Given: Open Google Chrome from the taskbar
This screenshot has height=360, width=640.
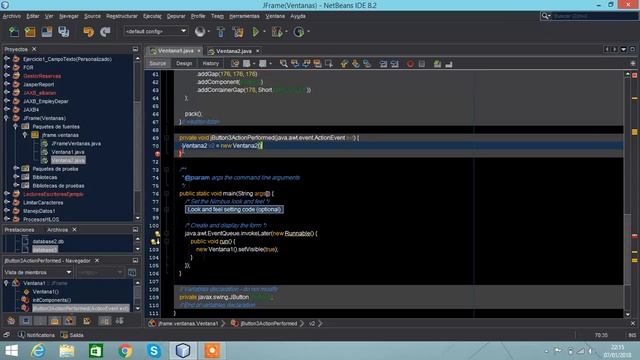Looking at the screenshot, I should (x=125, y=351).
